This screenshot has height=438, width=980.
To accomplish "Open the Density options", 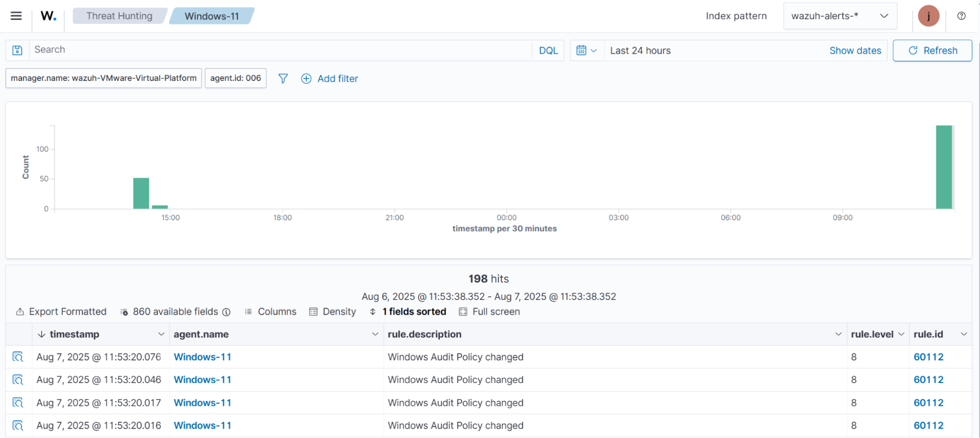I will [332, 311].
